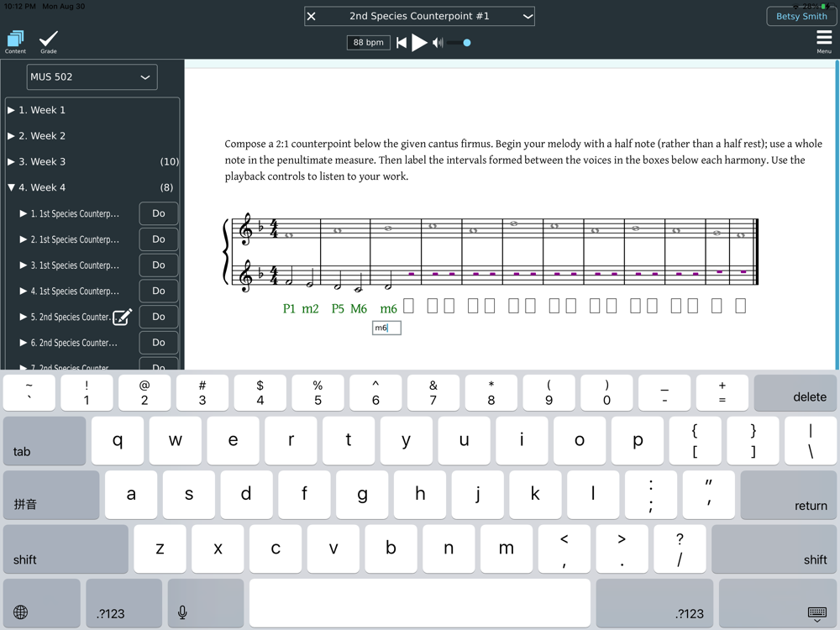Select the green m2 interval label
The image size is (840, 630).
[310, 308]
